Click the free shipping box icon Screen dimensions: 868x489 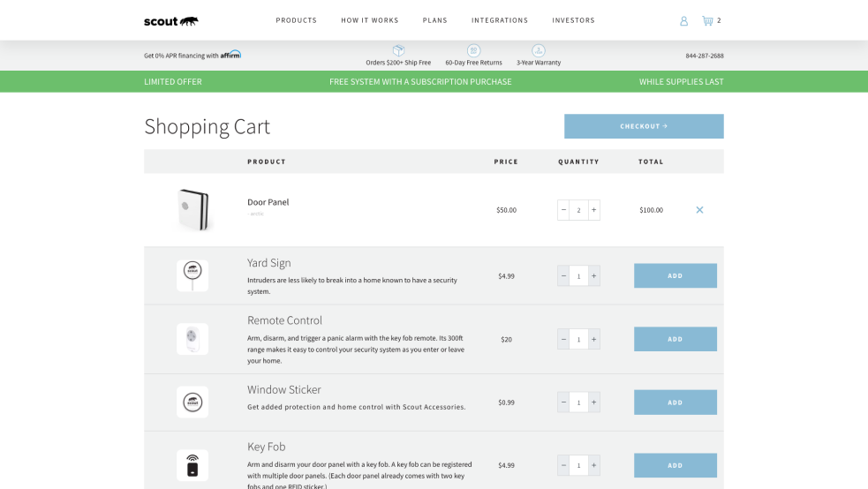click(398, 50)
